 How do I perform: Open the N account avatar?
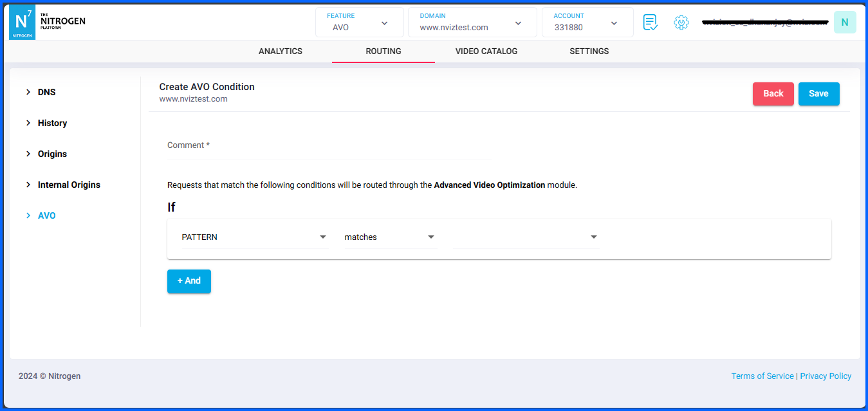(844, 22)
